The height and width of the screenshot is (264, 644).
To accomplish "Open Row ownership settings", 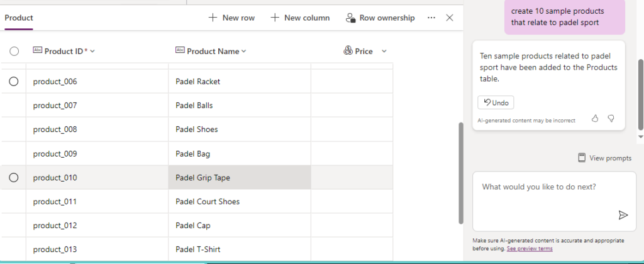I will coord(380,18).
